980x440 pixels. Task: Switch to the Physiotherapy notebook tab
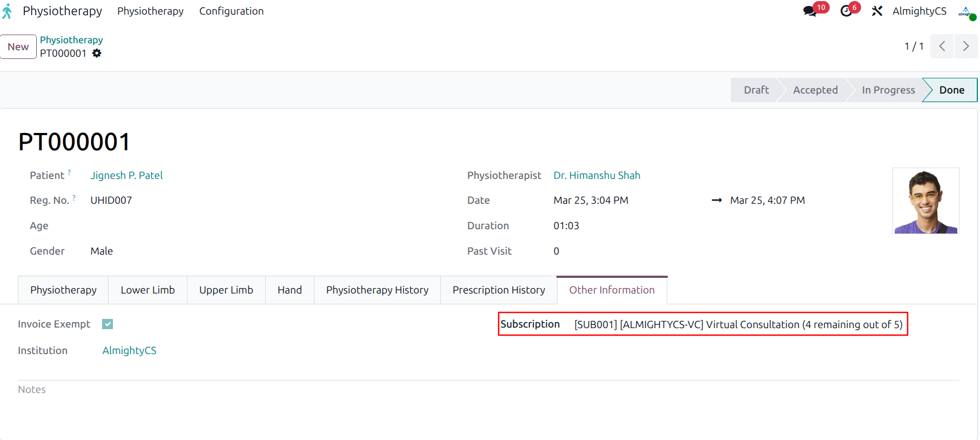click(x=63, y=290)
